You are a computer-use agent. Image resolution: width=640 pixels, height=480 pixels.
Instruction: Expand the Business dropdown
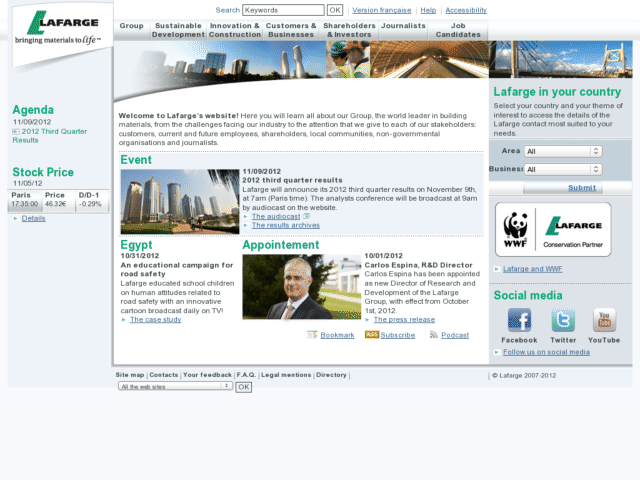point(563,169)
